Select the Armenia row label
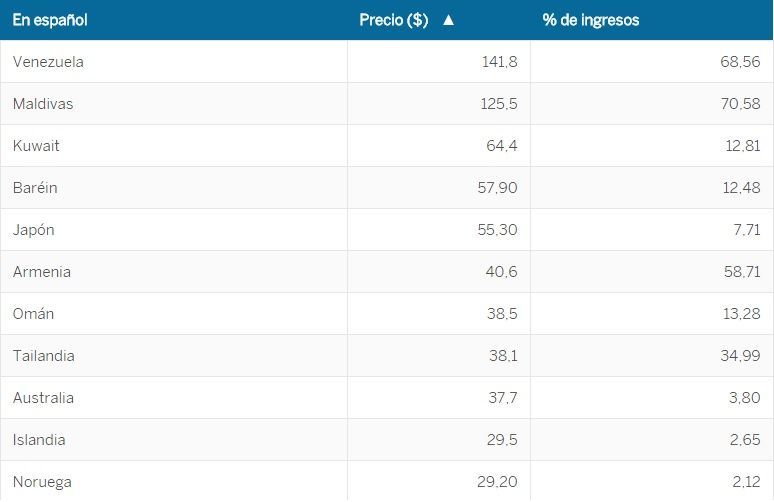 [x=42, y=272]
